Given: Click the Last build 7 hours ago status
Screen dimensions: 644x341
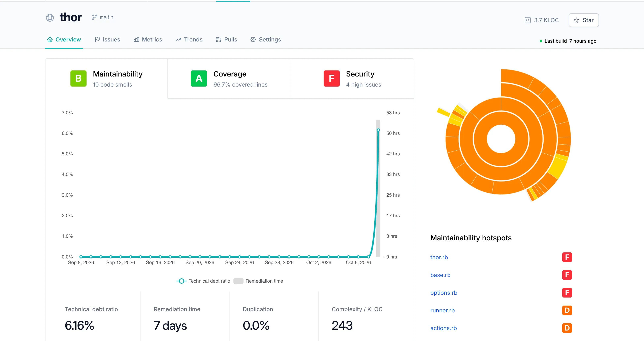Looking at the screenshot, I should (x=568, y=41).
